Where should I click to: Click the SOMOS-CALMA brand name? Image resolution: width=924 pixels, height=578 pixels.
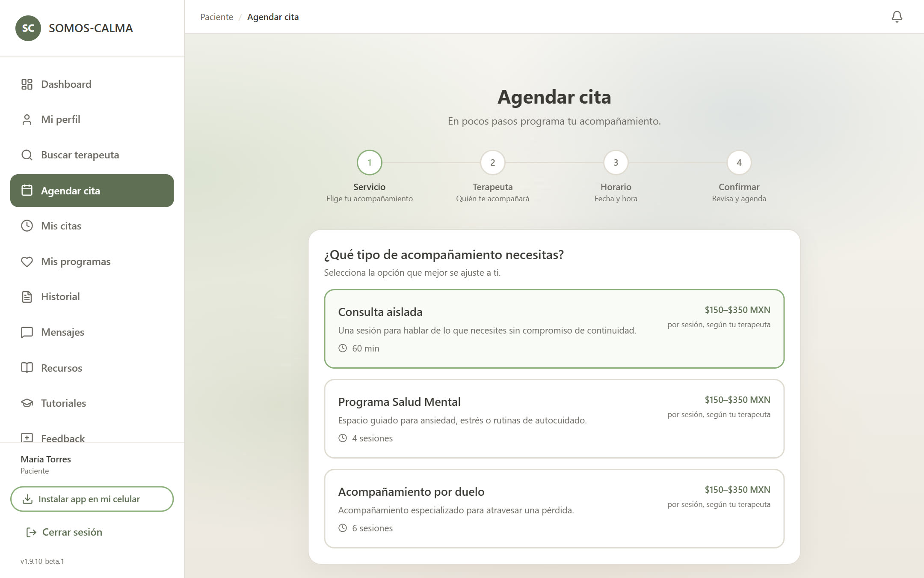pos(91,28)
